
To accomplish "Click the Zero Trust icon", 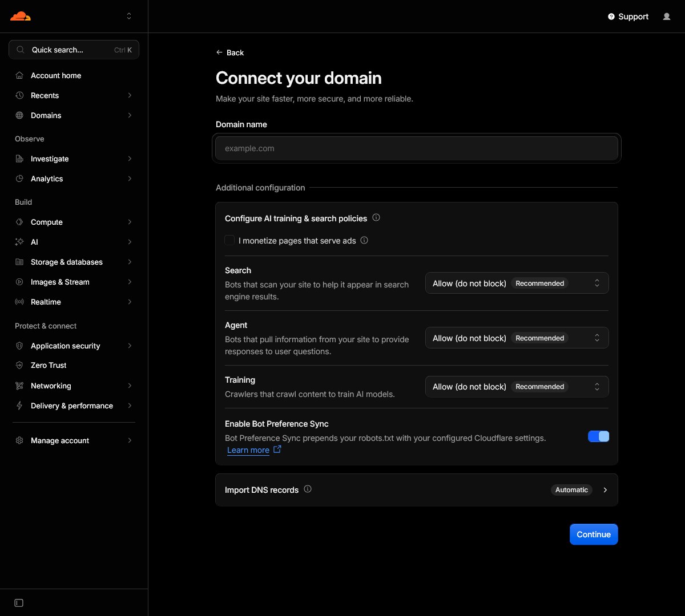I will pyautogui.click(x=19, y=365).
